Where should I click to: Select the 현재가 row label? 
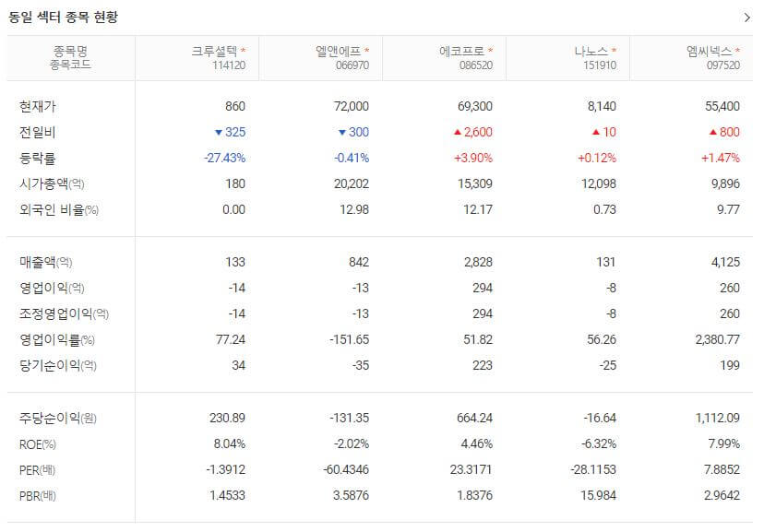pyautogui.click(x=38, y=106)
